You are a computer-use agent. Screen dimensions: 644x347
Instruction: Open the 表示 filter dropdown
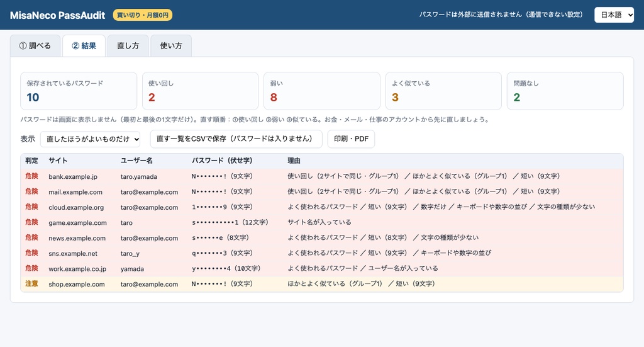tap(91, 139)
